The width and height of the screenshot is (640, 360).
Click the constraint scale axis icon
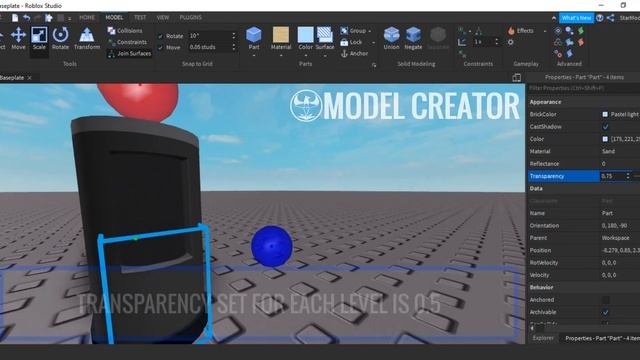pyautogui.click(x=462, y=42)
